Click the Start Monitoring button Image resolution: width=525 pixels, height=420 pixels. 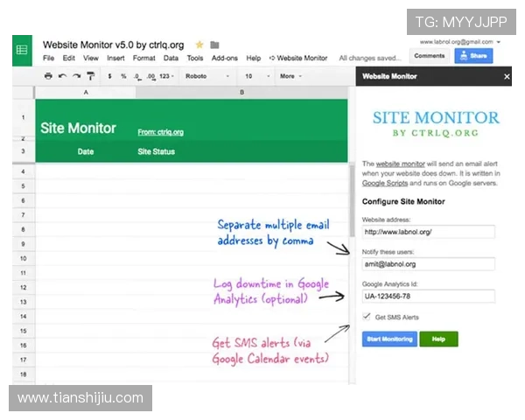pyautogui.click(x=388, y=339)
